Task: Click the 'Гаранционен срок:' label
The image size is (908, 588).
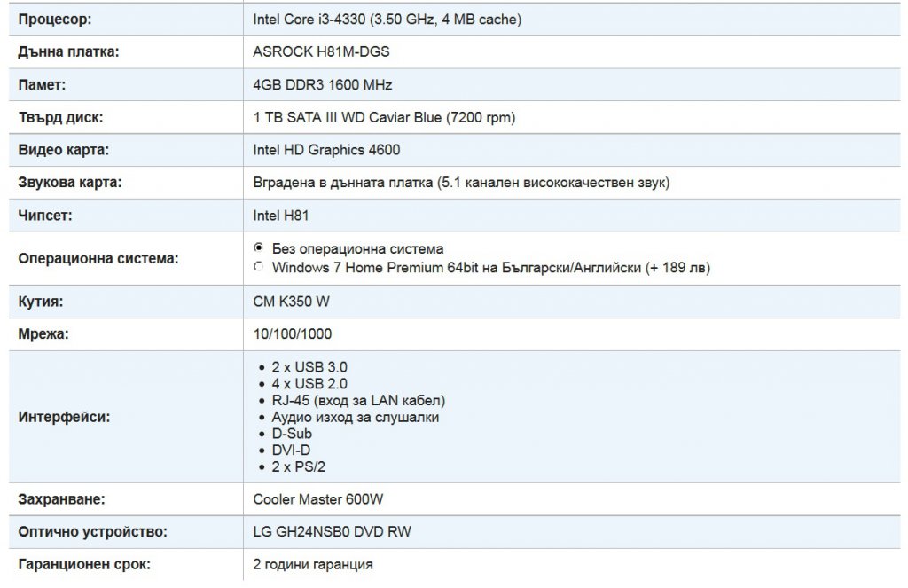Action: click(84, 564)
